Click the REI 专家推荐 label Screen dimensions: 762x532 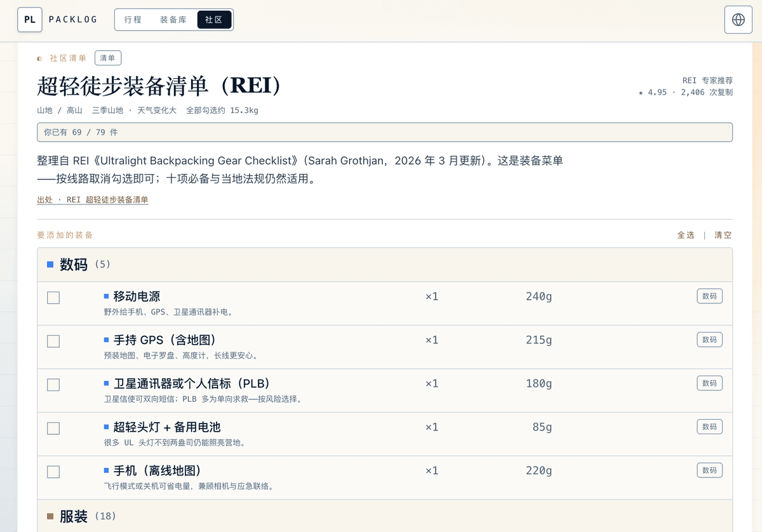(707, 81)
